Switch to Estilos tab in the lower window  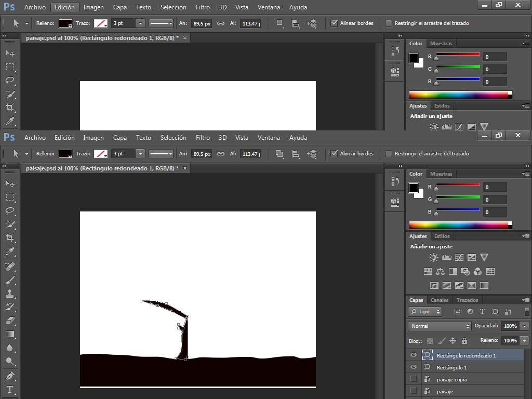[x=442, y=236]
